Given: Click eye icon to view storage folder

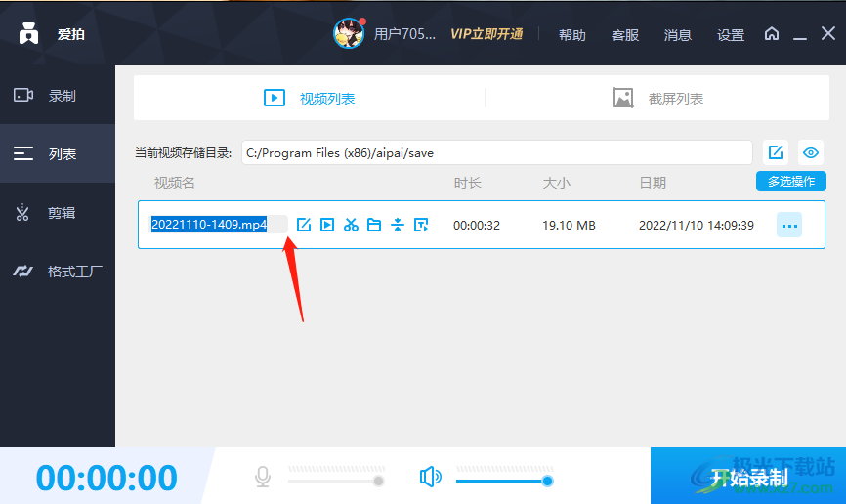Looking at the screenshot, I should click(811, 152).
